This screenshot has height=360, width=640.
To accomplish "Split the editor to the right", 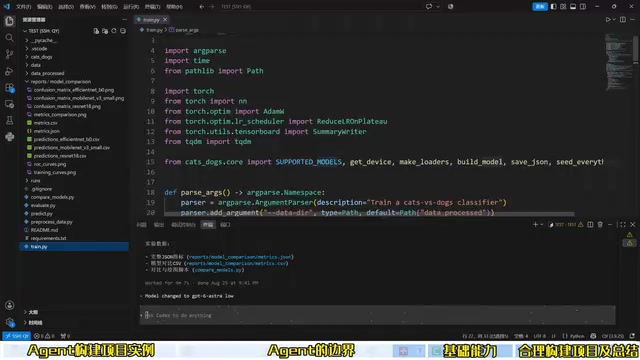I will tap(623, 20).
